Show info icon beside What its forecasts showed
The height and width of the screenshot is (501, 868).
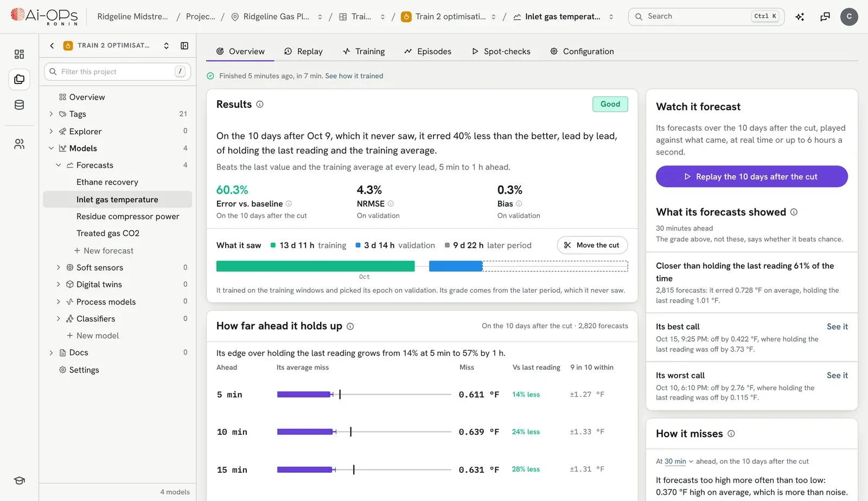pos(794,212)
